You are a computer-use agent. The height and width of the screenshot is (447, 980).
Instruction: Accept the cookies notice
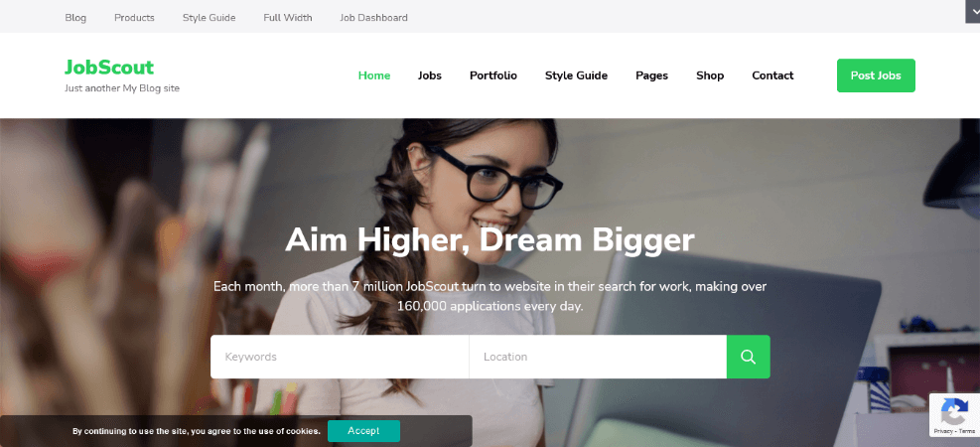pyautogui.click(x=363, y=431)
